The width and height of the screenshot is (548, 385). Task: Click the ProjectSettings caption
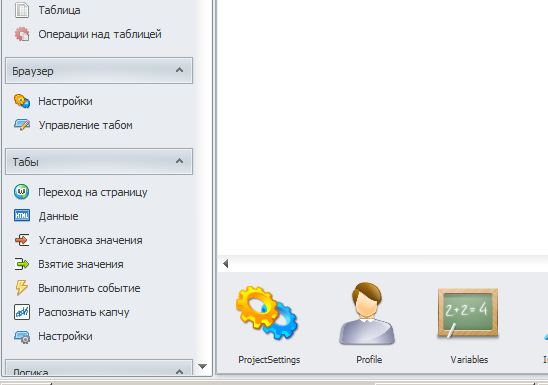click(x=269, y=360)
